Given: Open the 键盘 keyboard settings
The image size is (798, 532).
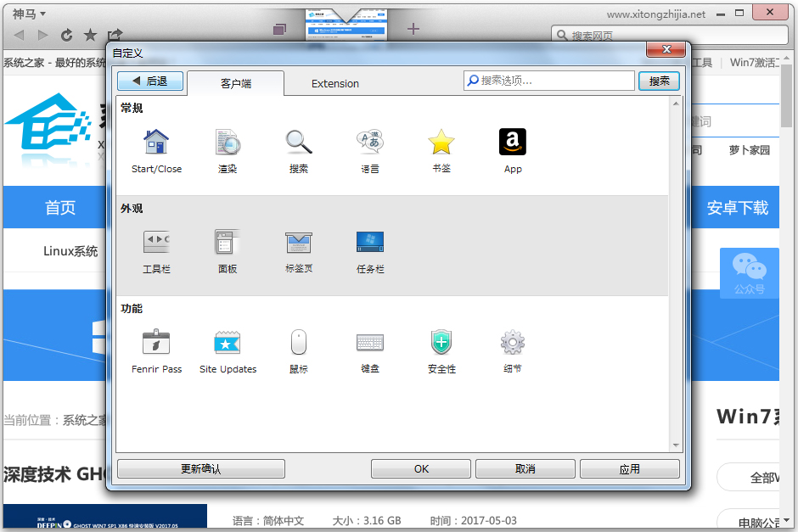Looking at the screenshot, I should point(370,342).
